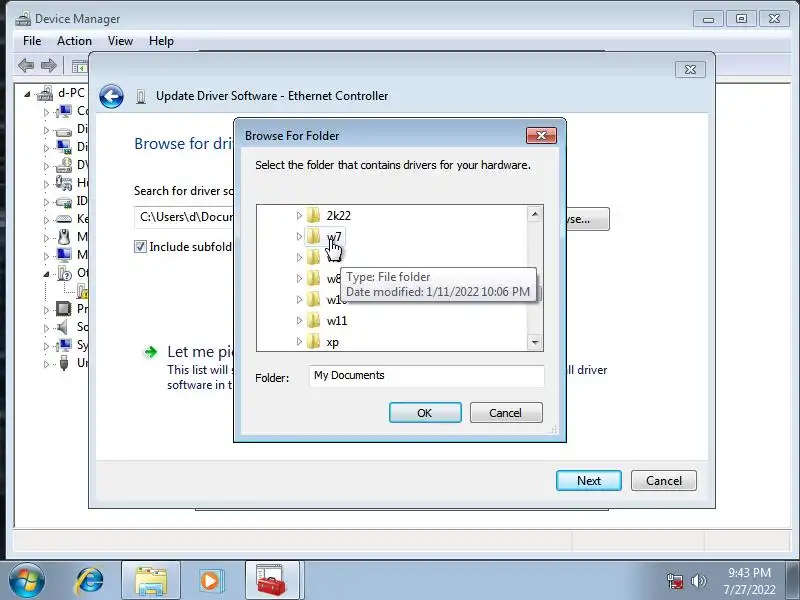Click the Human Interface Devices icon

click(x=64, y=183)
